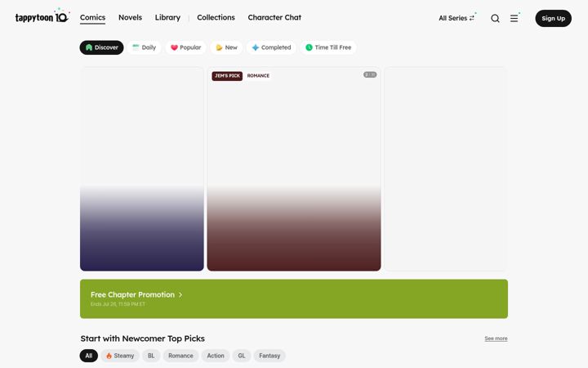Screen dimensions: 588x368
Task: Filter by GL genre chip
Action: [x=242, y=356]
